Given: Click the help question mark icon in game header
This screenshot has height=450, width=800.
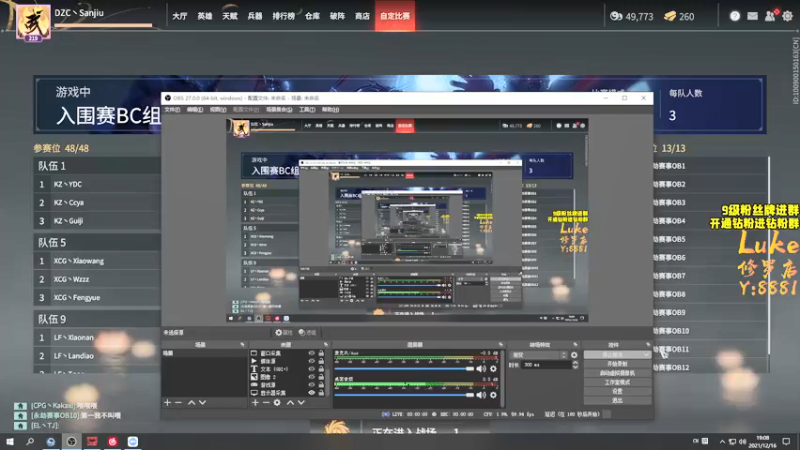Looking at the screenshot, I should tap(735, 16).
